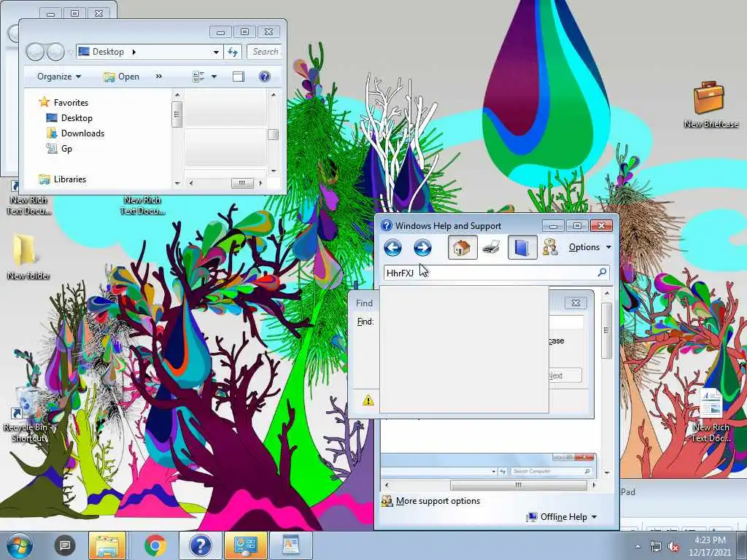Click the Explorer Search box

tap(265, 52)
